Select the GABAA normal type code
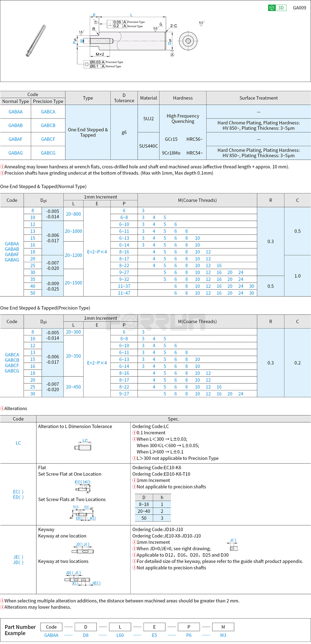Viewport: 311px width, 644px height. click(x=15, y=112)
